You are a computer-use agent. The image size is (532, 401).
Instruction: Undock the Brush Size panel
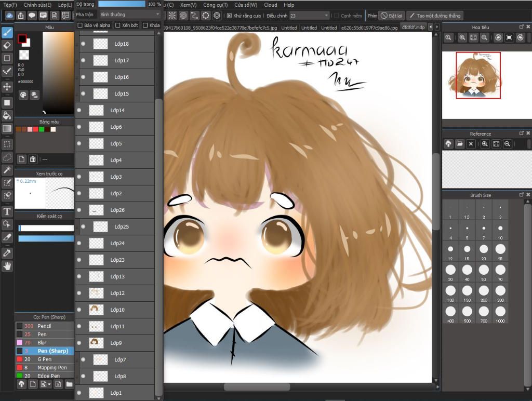521,195
